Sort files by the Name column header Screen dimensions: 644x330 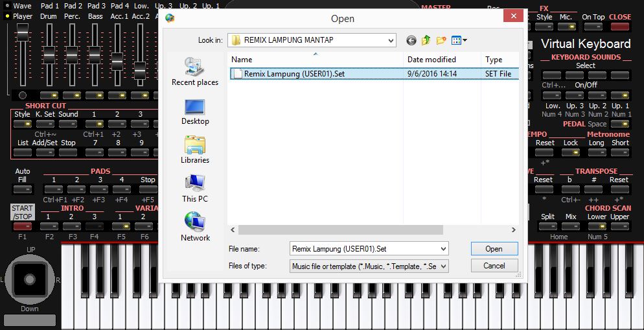click(315, 60)
